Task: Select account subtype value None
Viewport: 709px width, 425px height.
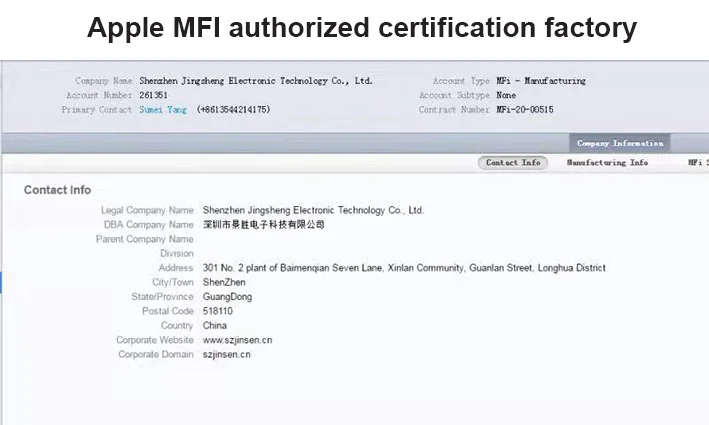Action: tap(506, 95)
